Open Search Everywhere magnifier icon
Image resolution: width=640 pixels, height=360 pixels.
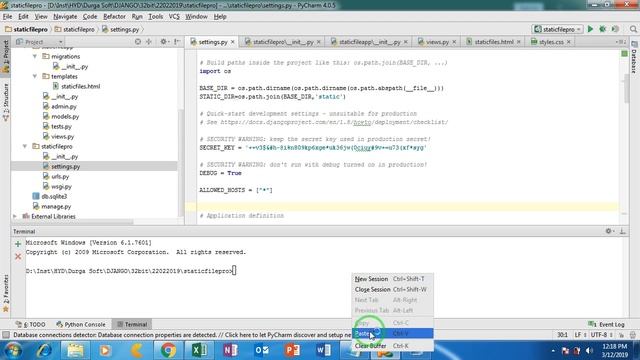(633, 29)
